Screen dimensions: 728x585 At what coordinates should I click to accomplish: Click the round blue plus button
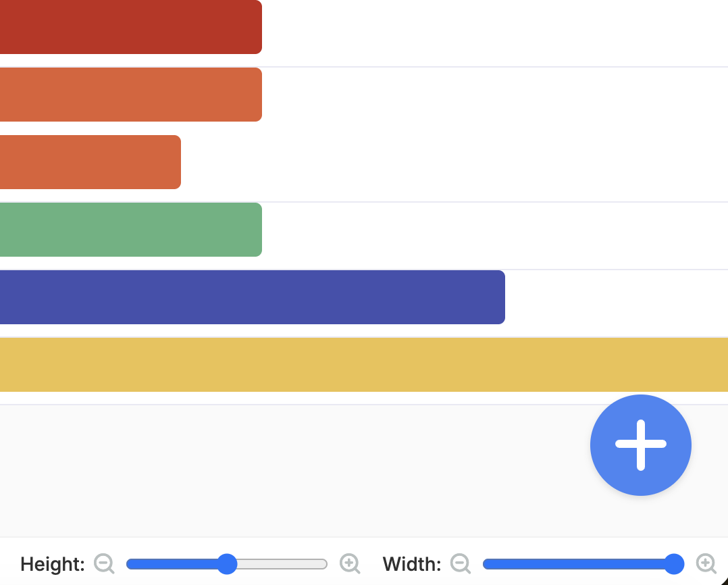[641, 445]
